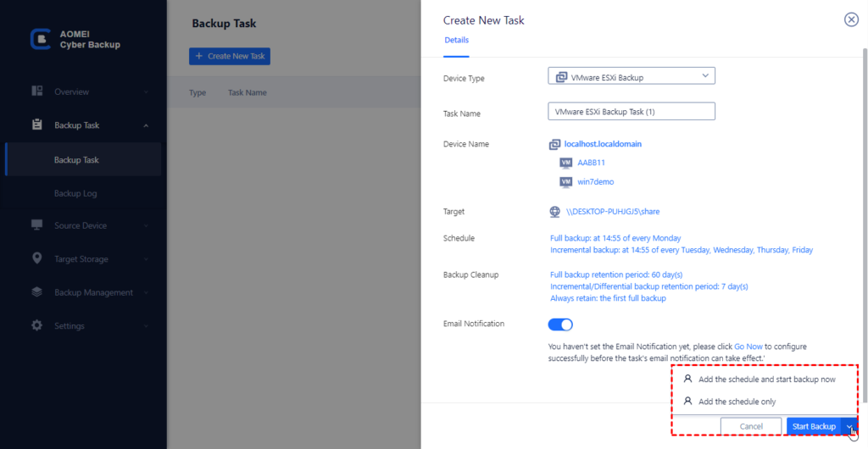Click the Settings gear icon

pyautogui.click(x=37, y=325)
